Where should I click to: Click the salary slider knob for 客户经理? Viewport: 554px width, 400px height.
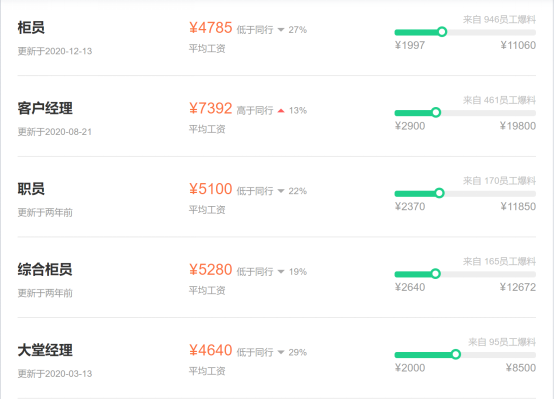point(436,112)
